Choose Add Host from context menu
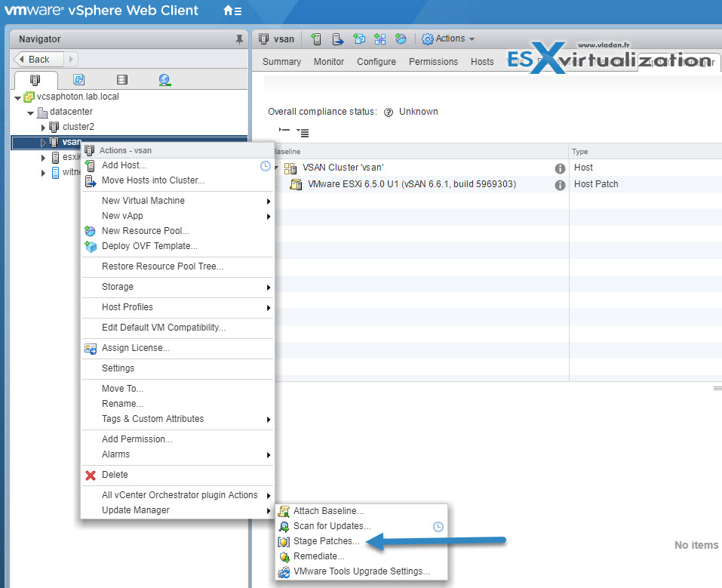 click(178, 165)
